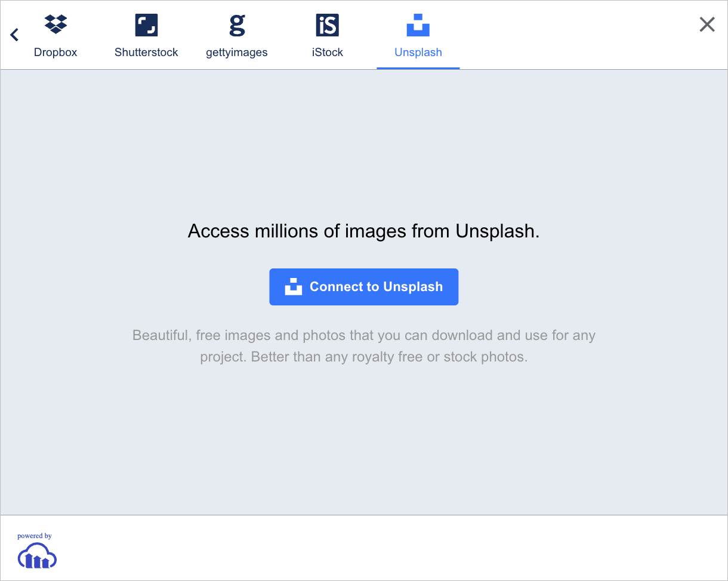Screen dimensions: 728x581
Task: Click the 'Beautiful, free images and photos' description
Action: coord(364,346)
